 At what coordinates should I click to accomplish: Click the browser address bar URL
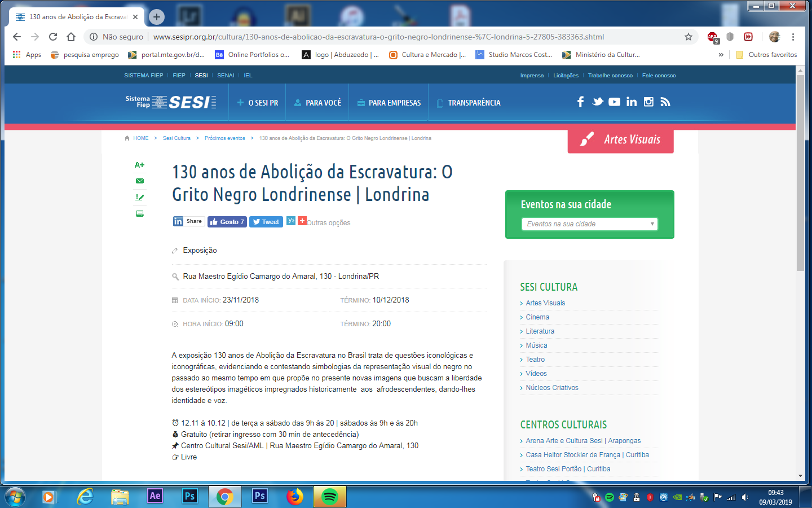point(378,37)
